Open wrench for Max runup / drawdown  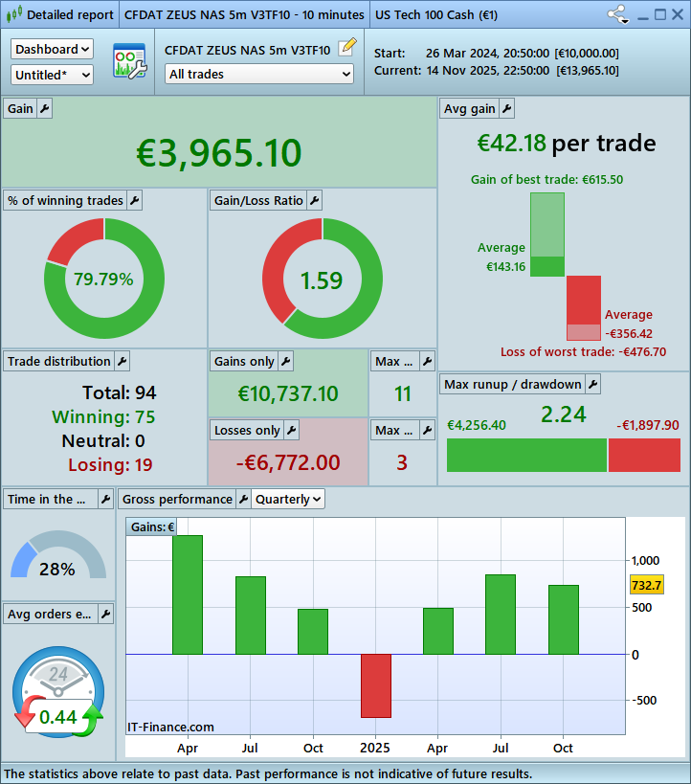point(593,384)
